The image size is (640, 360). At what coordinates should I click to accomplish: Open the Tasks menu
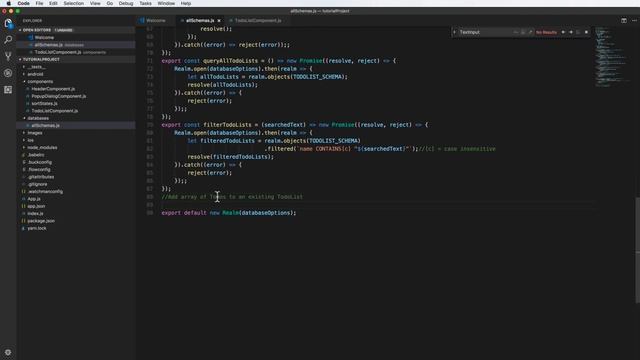(145, 3)
